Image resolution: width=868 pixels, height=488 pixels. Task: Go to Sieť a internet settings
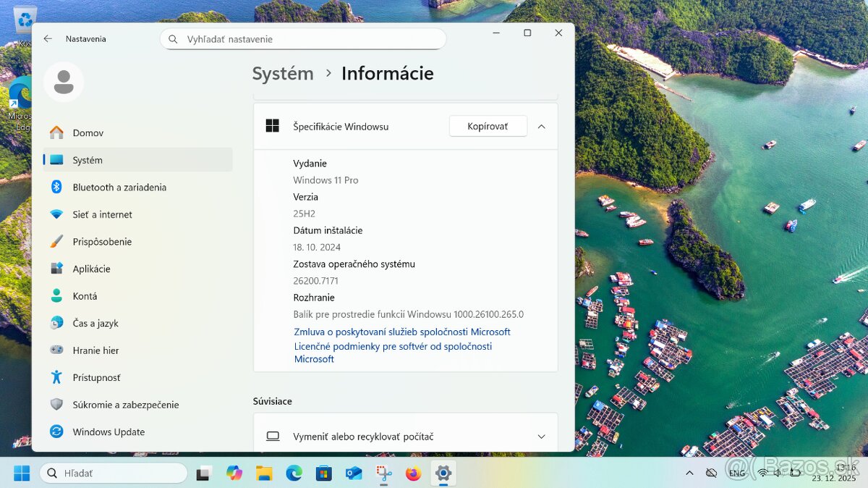(x=102, y=214)
